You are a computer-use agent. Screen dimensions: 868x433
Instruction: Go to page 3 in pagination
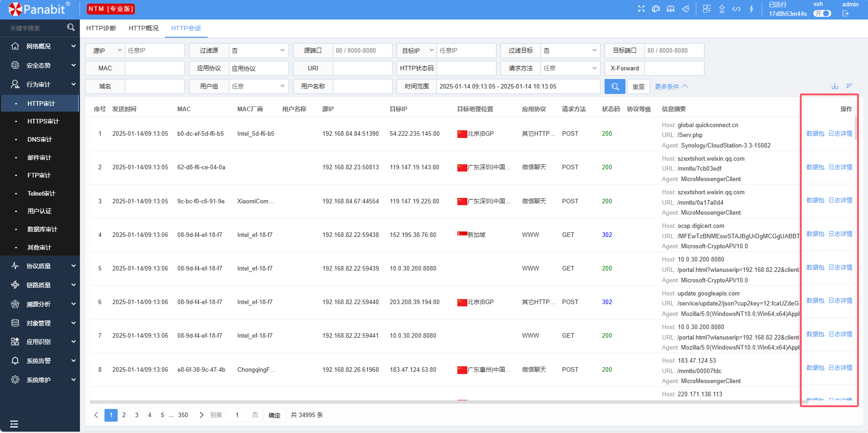click(x=137, y=415)
